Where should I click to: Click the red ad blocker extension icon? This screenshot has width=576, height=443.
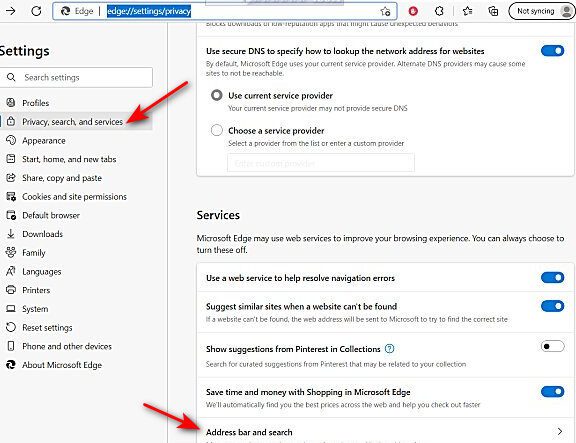413,11
